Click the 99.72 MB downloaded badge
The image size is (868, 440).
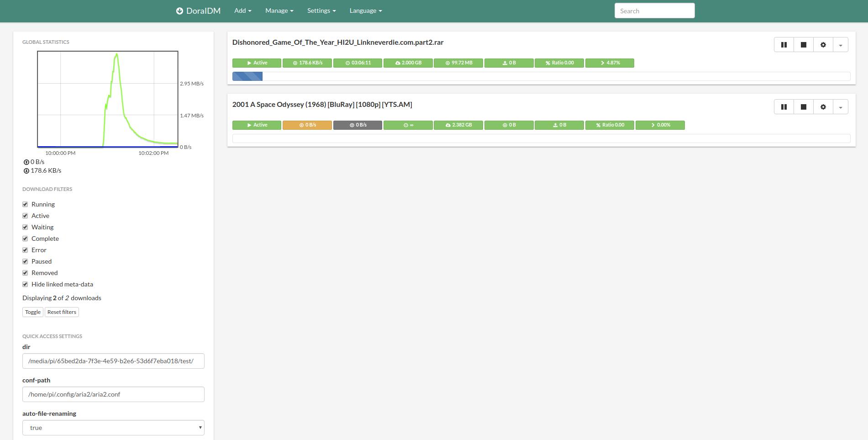pos(458,63)
